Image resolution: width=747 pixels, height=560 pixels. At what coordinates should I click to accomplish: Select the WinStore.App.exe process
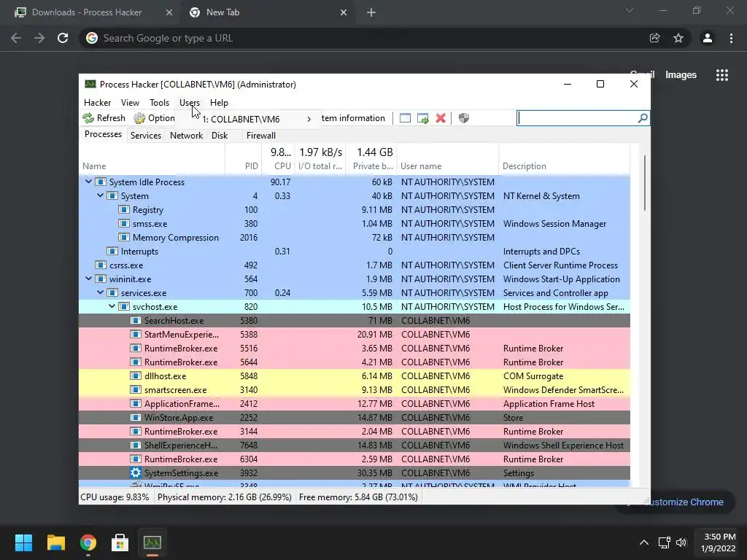(355, 417)
